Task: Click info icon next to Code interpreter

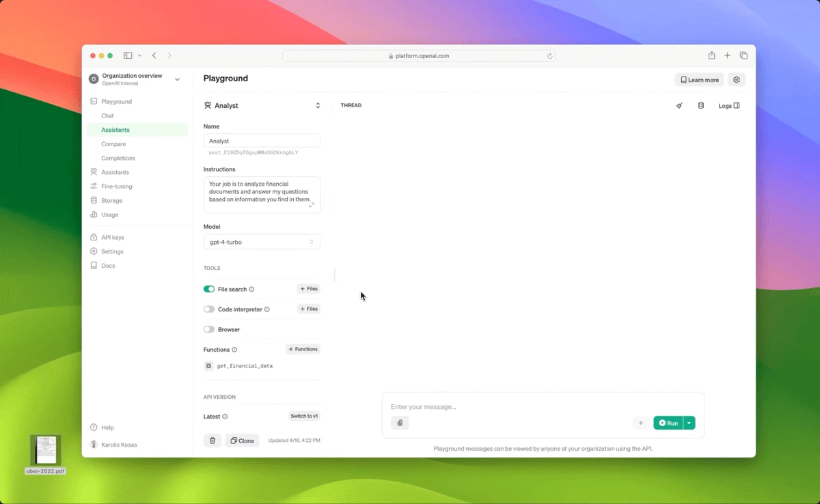Action: (267, 309)
